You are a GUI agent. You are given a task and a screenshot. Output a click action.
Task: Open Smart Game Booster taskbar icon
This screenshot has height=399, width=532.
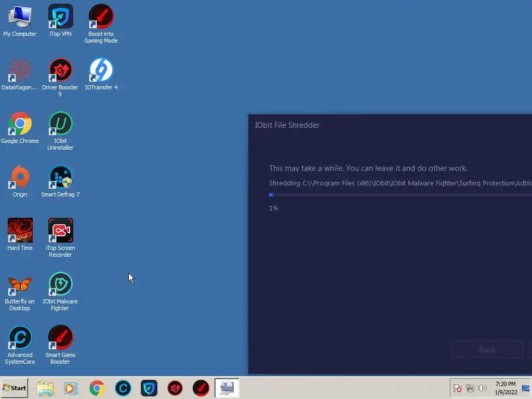201,388
